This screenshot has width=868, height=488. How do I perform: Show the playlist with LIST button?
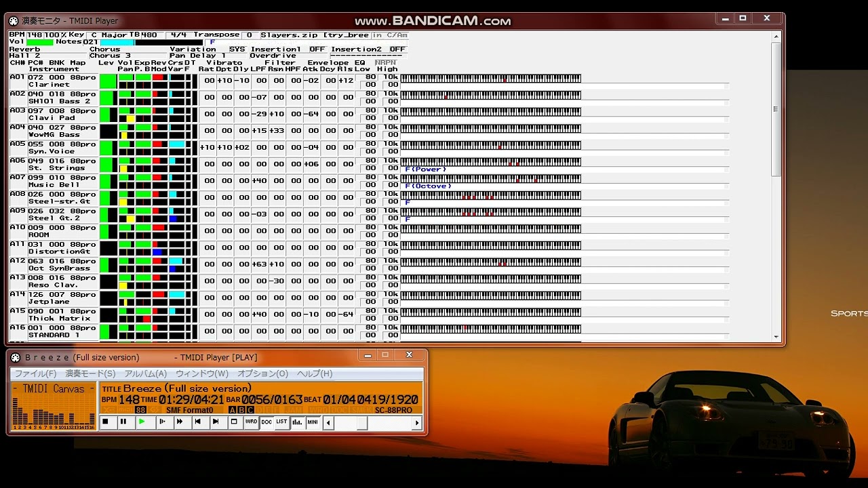(281, 422)
